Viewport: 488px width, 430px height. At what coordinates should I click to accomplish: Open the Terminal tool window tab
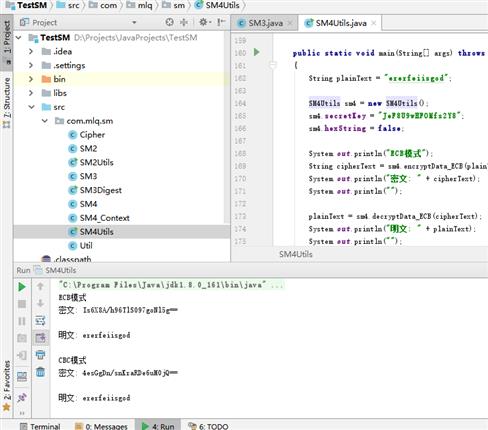[x=40, y=426]
